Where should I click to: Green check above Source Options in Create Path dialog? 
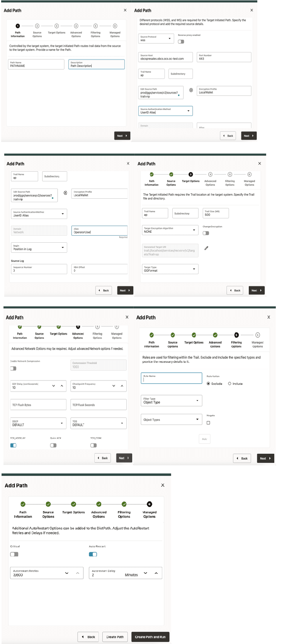[x=48, y=504]
